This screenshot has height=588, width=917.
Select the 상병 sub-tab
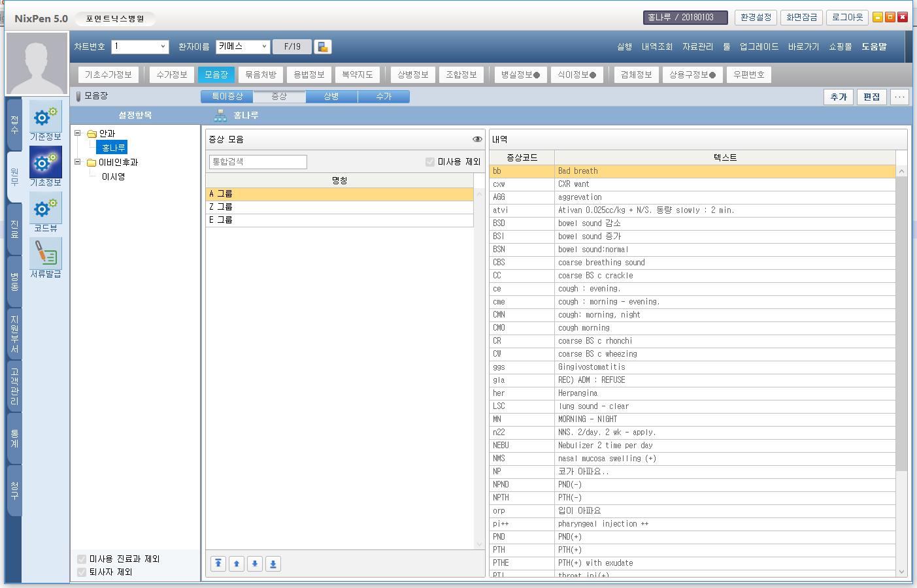coord(331,97)
